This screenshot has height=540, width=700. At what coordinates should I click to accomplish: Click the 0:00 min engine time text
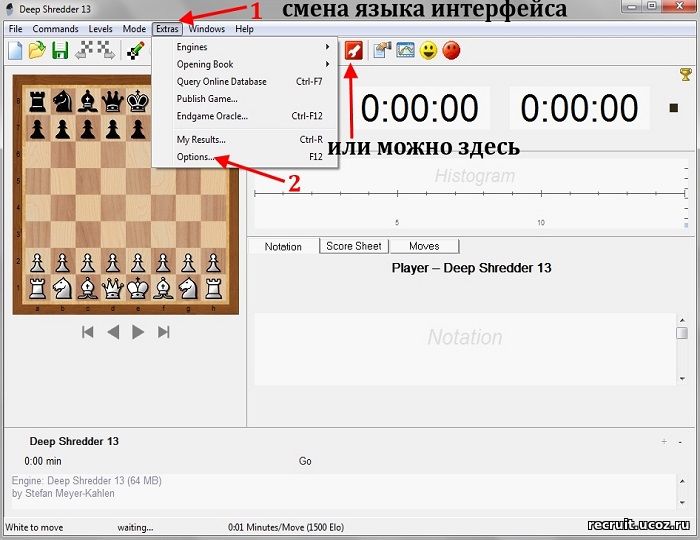(x=43, y=461)
